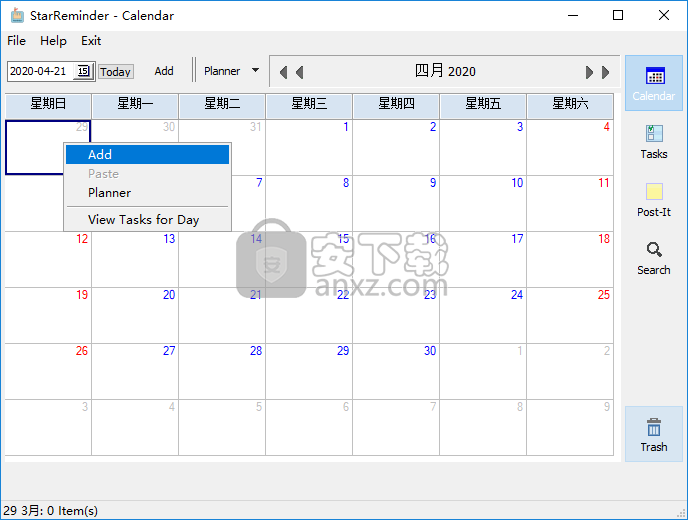Select April 24 cell
This screenshot has height=520, width=688.
(483, 316)
